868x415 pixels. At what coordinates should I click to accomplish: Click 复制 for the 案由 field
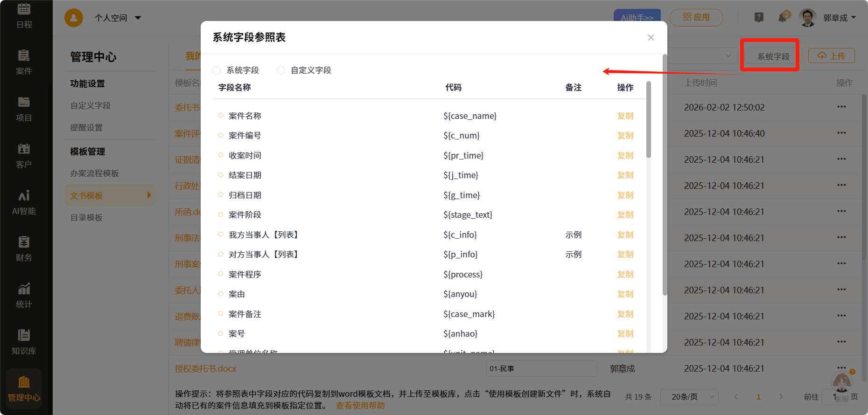(625, 294)
